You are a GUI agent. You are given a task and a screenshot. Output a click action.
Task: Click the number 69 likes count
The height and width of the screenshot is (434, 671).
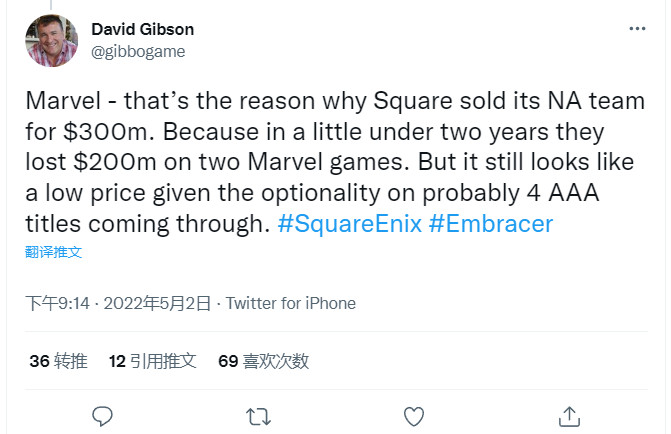[x=227, y=360]
